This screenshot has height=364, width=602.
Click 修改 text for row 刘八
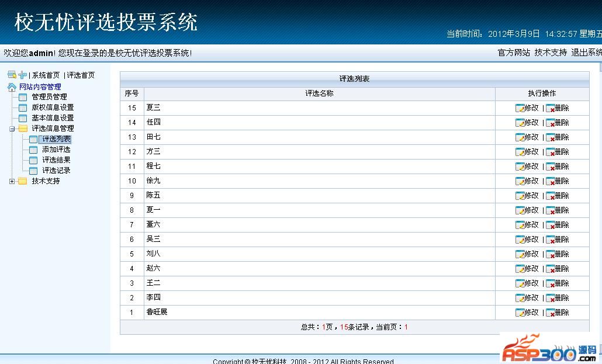(x=532, y=254)
